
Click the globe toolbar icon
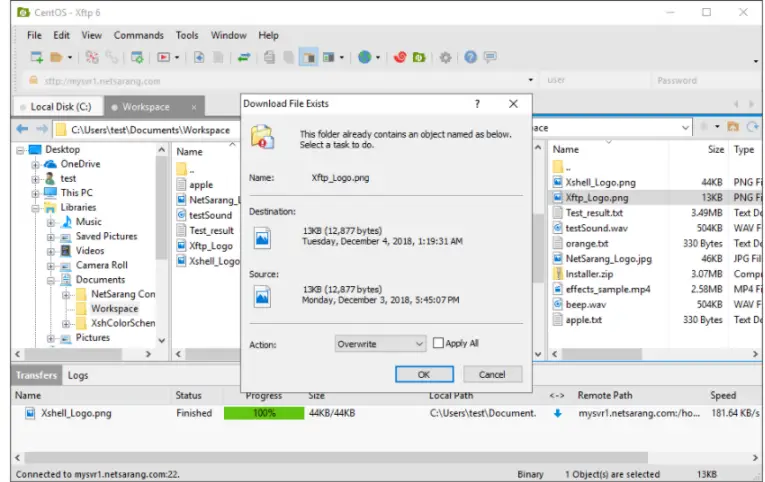click(364, 57)
